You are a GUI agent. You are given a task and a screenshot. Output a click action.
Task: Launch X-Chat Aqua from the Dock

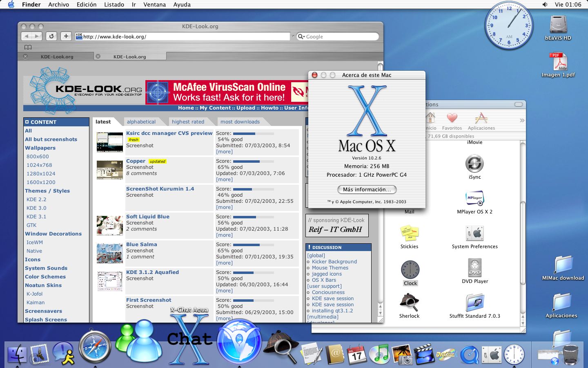[x=189, y=339]
